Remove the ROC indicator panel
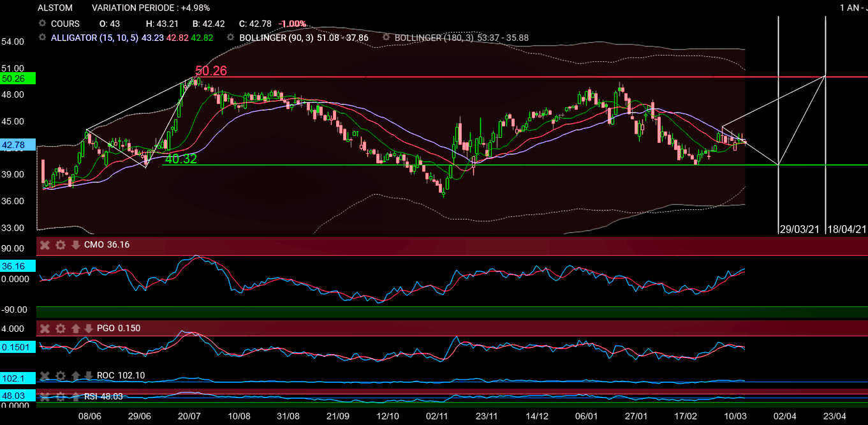The height and width of the screenshot is (425, 868). pyautogui.click(x=45, y=375)
